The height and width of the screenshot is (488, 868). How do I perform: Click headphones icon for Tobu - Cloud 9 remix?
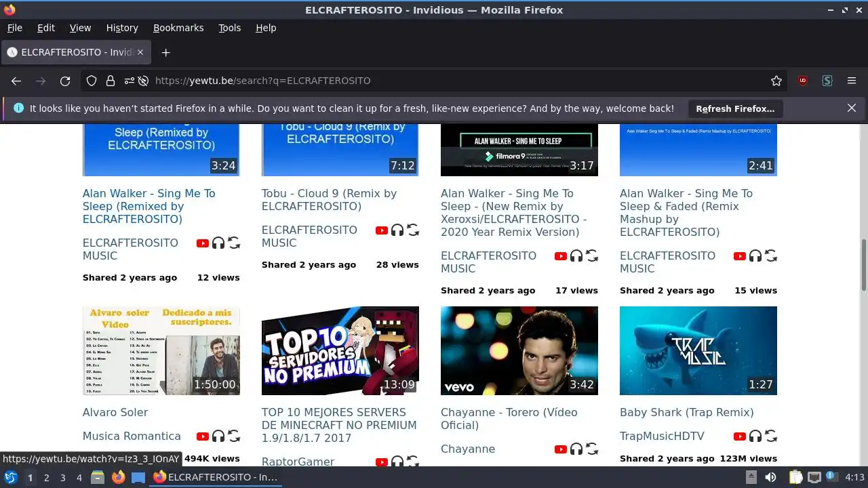pyautogui.click(x=397, y=230)
